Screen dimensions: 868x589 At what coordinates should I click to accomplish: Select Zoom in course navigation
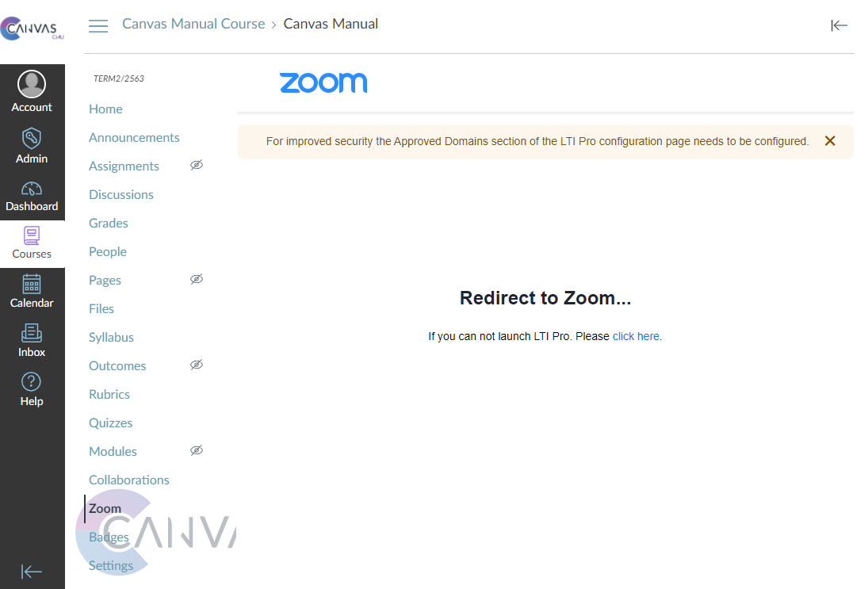(x=105, y=508)
